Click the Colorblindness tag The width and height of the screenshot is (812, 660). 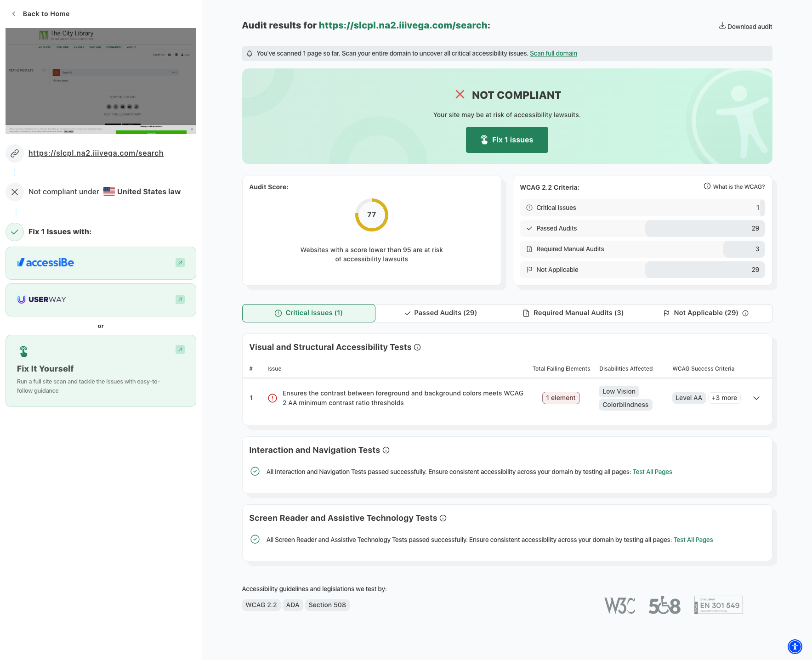pyautogui.click(x=625, y=405)
